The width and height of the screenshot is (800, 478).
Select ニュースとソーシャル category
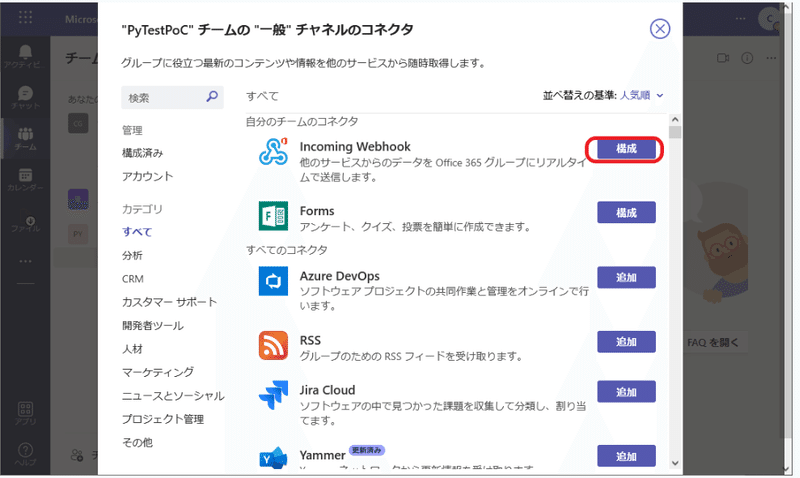pyautogui.click(x=173, y=396)
